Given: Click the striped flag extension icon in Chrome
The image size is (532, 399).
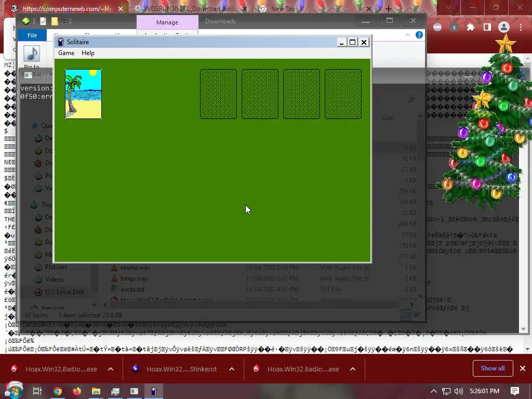Looking at the screenshot, I should (437, 27).
